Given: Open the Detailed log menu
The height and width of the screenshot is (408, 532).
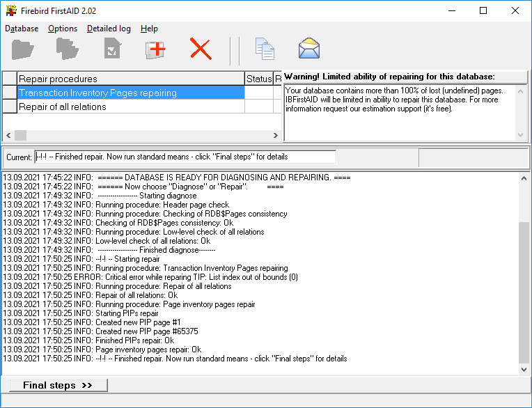Looking at the screenshot, I should tap(109, 29).
